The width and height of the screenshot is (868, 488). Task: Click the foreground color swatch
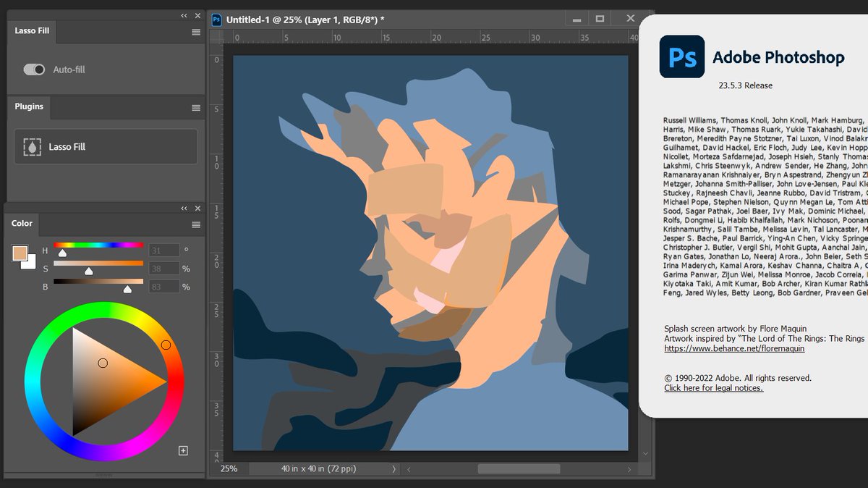(x=20, y=253)
